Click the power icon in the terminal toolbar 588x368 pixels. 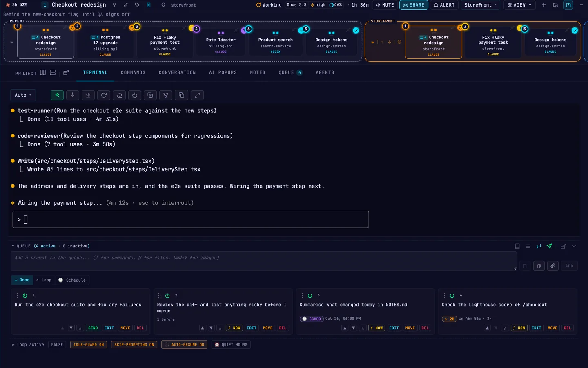click(x=135, y=95)
